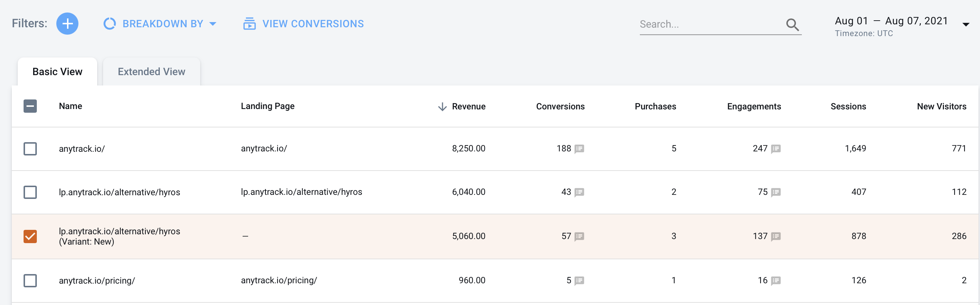Open conversions note icon for anytrack.io/ row
Screen dimensions: 980x305
click(x=579, y=148)
